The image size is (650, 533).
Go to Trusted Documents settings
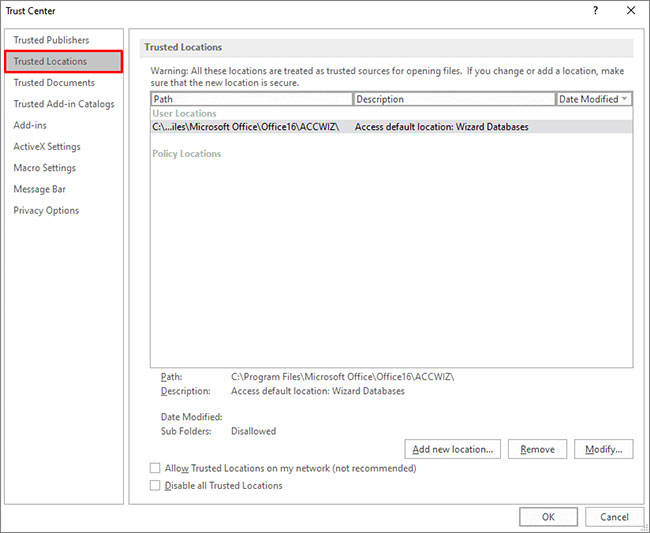point(54,83)
